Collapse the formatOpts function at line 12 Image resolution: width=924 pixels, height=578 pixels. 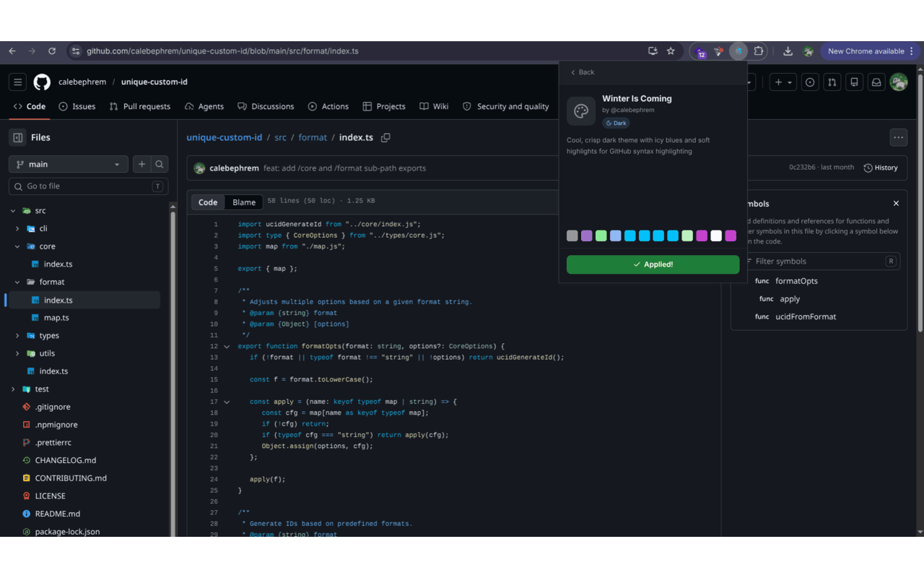[227, 347]
